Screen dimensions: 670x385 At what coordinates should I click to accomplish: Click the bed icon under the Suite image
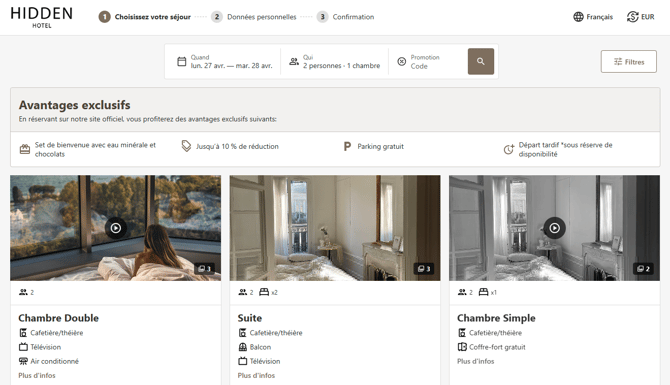(x=264, y=292)
